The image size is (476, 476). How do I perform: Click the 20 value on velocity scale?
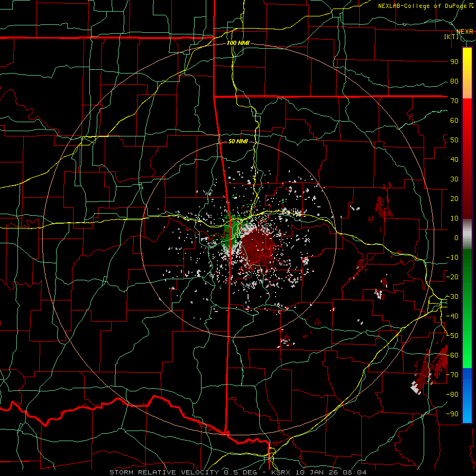[454, 198]
